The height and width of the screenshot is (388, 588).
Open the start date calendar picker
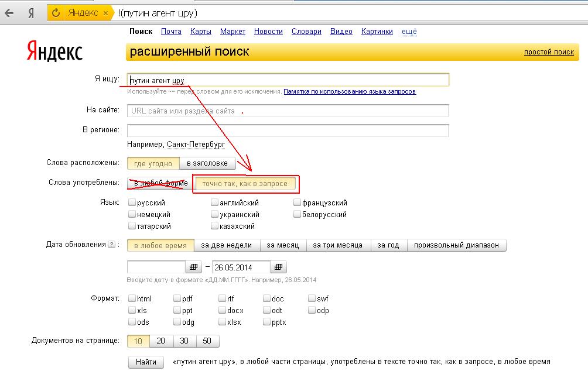click(193, 267)
